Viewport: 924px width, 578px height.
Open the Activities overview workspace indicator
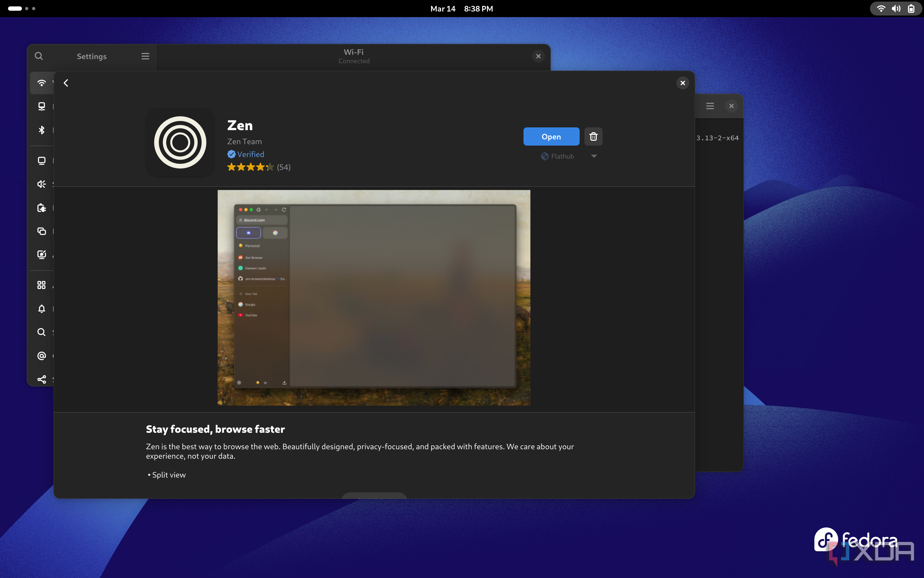pos(21,8)
